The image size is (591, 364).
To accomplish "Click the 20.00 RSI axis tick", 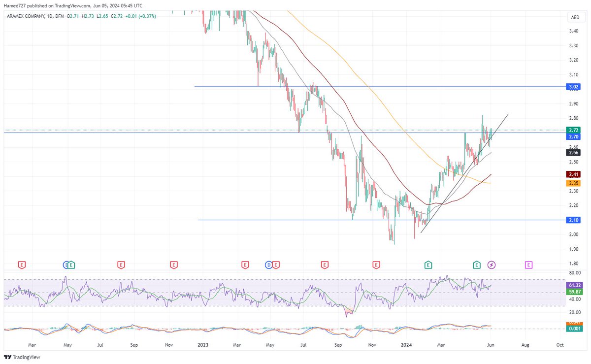I will [575, 312].
